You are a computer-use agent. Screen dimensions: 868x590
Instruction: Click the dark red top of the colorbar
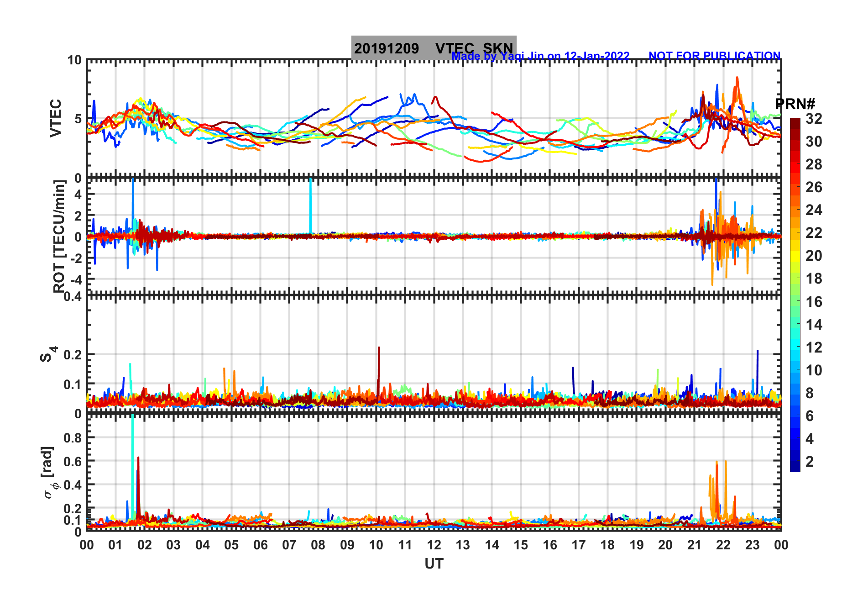point(795,123)
